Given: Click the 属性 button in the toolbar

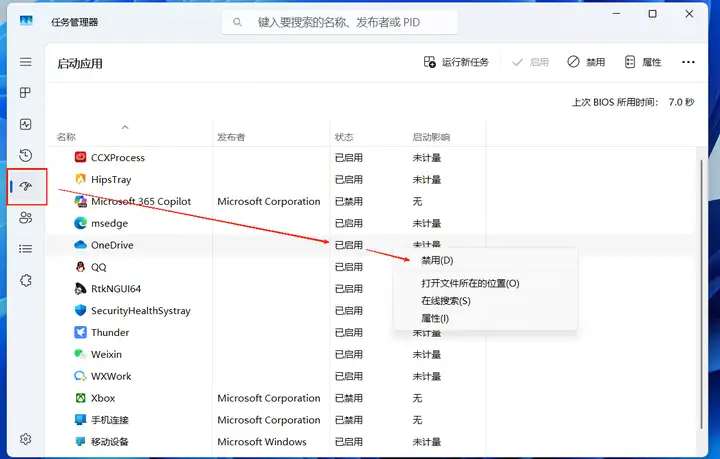Looking at the screenshot, I should click(x=643, y=62).
